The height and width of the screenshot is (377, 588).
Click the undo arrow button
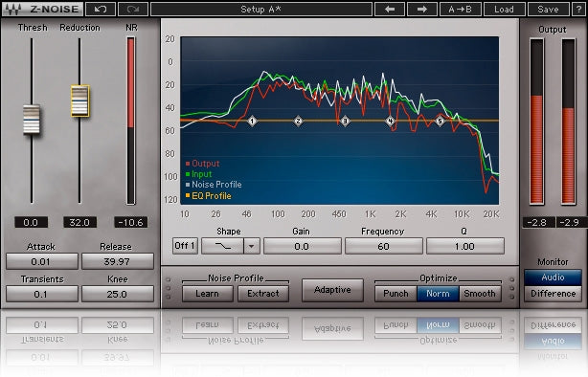point(101,9)
